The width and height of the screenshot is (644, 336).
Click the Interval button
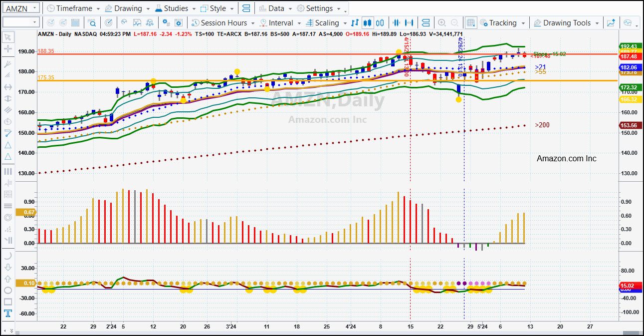[276, 23]
